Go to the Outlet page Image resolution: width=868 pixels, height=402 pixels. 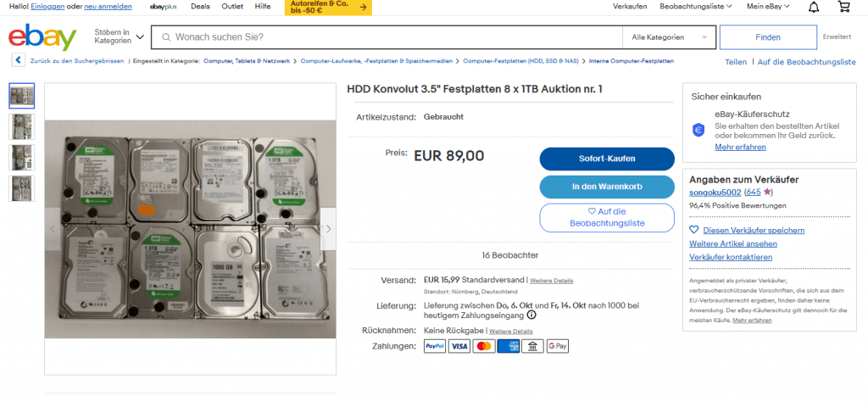point(231,7)
